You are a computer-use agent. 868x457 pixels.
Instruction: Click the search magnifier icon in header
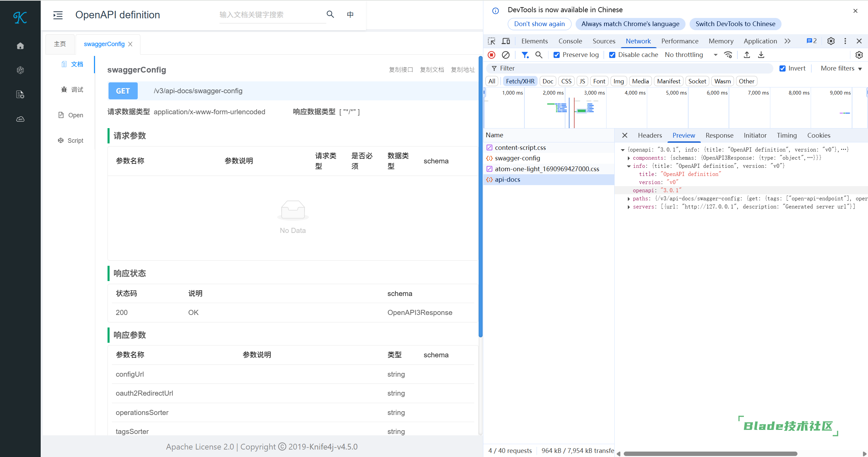330,14
